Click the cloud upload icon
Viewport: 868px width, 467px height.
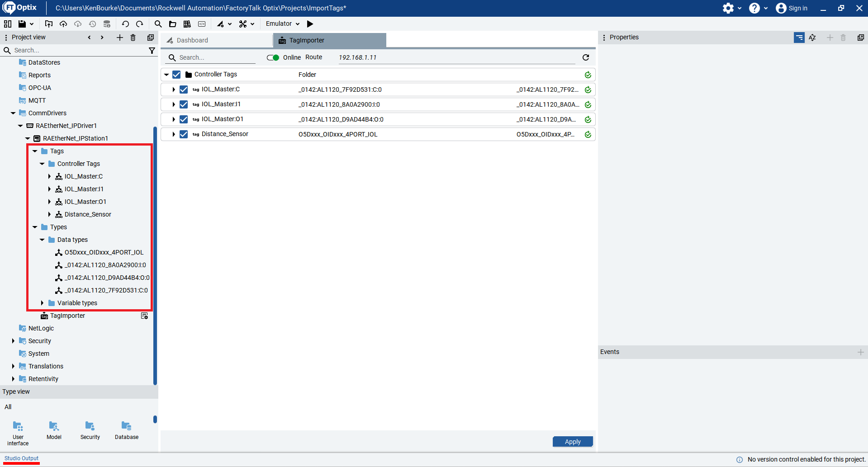tap(63, 24)
